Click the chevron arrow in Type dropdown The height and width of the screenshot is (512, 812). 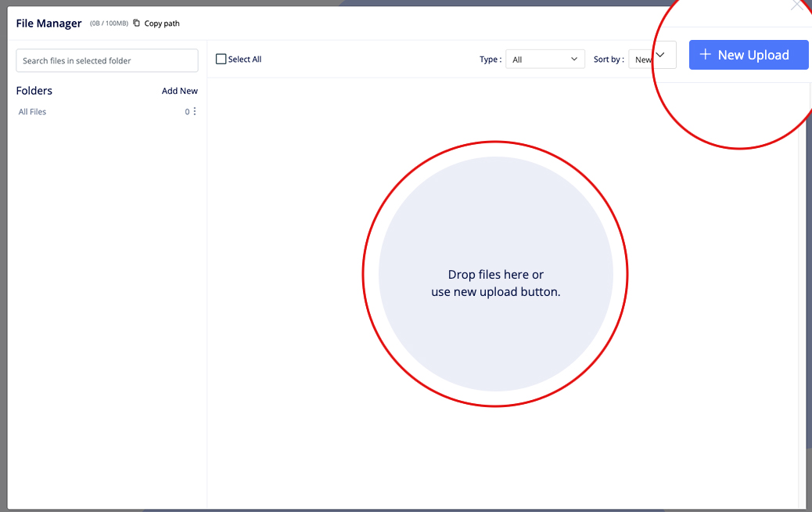[574, 59]
